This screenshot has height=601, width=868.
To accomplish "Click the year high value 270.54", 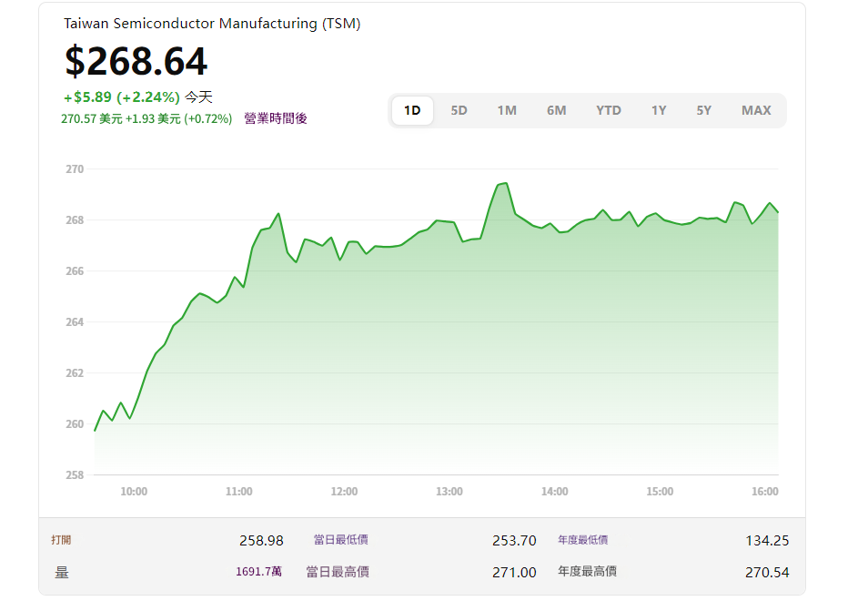I will tap(767, 572).
